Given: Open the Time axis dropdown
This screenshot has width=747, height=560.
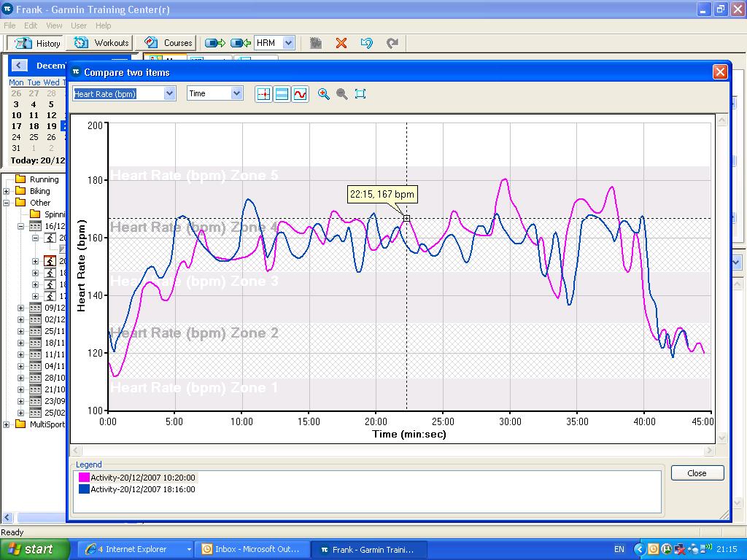Looking at the screenshot, I should click(236, 93).
